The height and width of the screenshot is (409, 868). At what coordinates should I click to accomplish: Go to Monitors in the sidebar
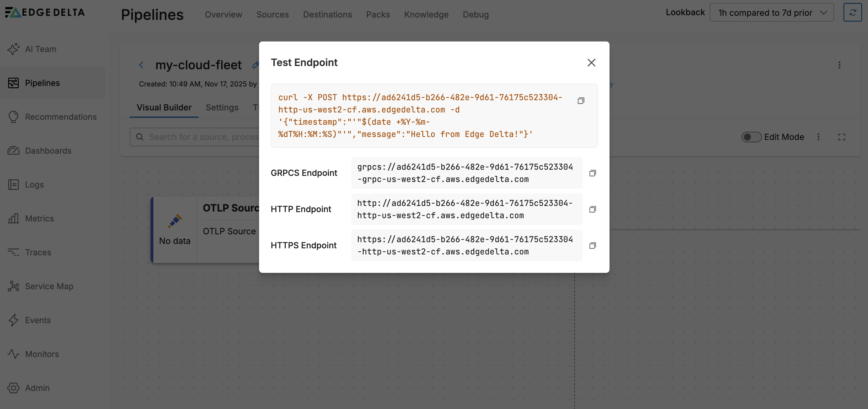tap(42, 354)
